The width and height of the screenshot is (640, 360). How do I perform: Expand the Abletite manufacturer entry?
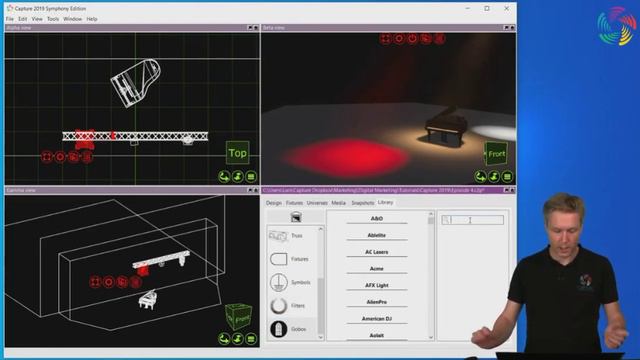coord(377,236)
